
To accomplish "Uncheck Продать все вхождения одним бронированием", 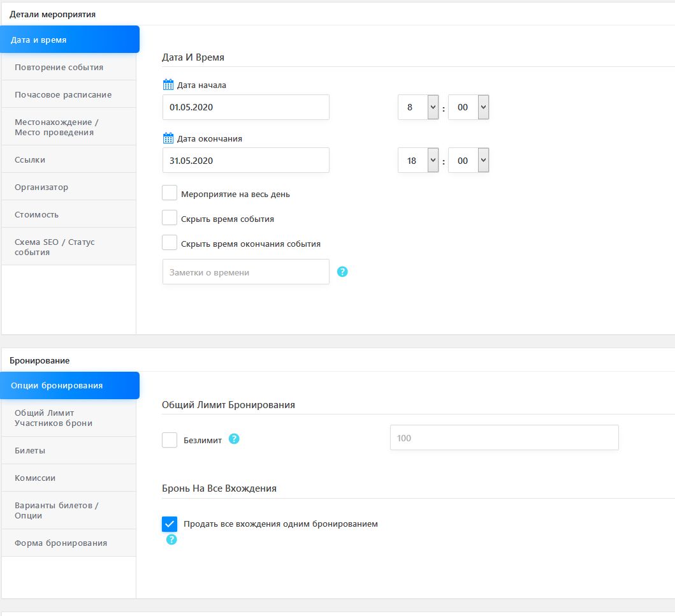I will [170, 524].
